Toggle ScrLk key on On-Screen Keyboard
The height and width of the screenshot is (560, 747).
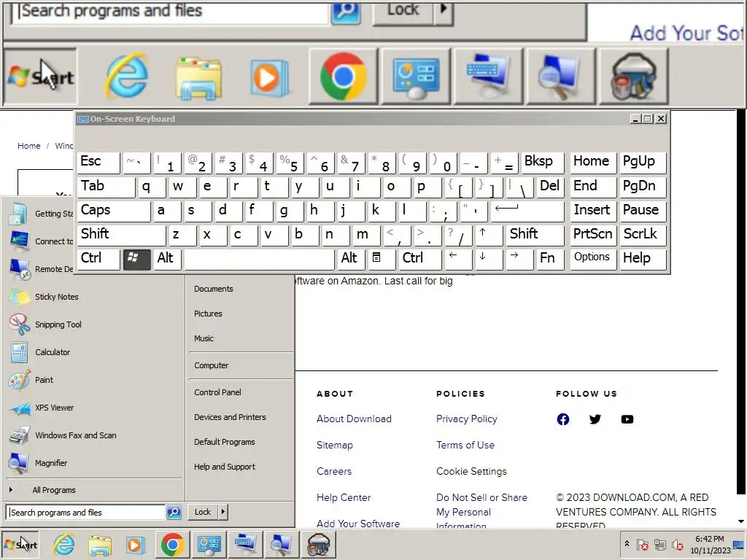(643, 235)
